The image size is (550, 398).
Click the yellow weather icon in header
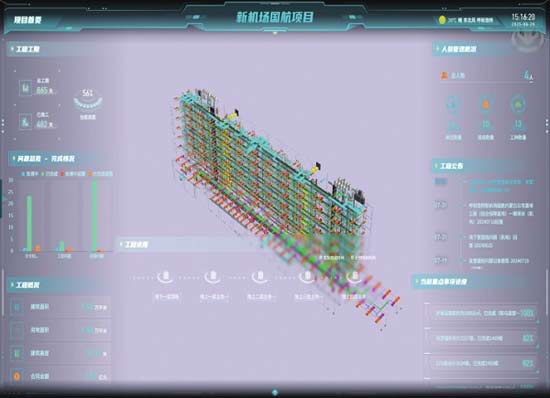click(x=442, y=20)
